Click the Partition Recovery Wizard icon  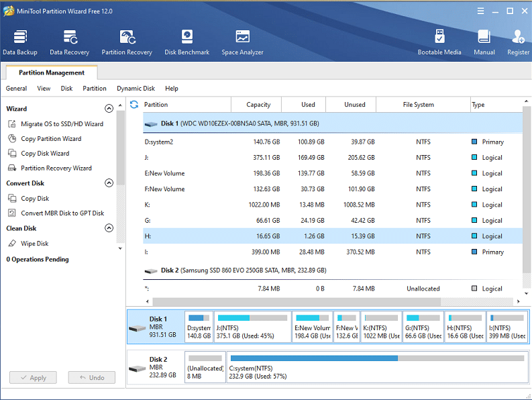[x=12, y=168]
